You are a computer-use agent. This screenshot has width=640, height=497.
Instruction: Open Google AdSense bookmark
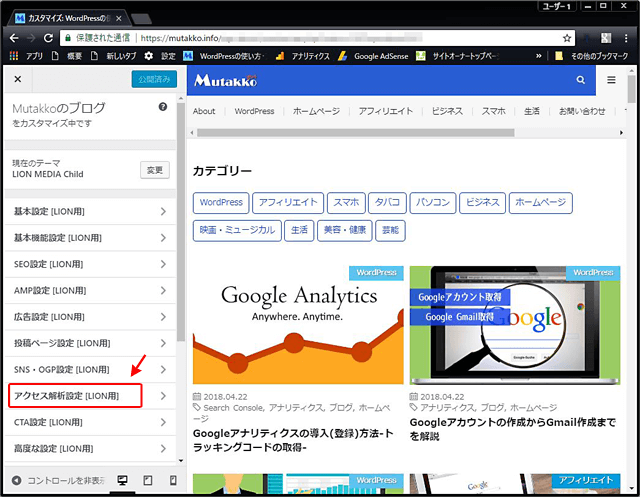373,56
